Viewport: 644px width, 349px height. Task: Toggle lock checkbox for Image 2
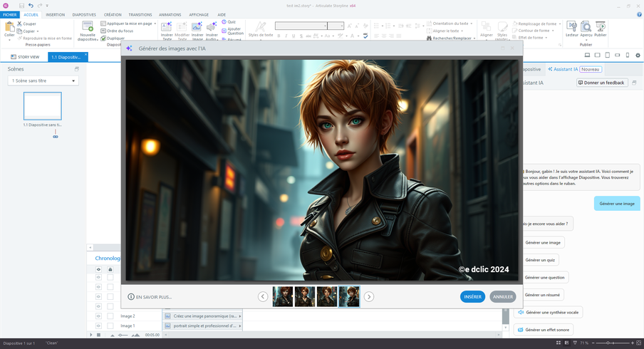pos(110,316)
